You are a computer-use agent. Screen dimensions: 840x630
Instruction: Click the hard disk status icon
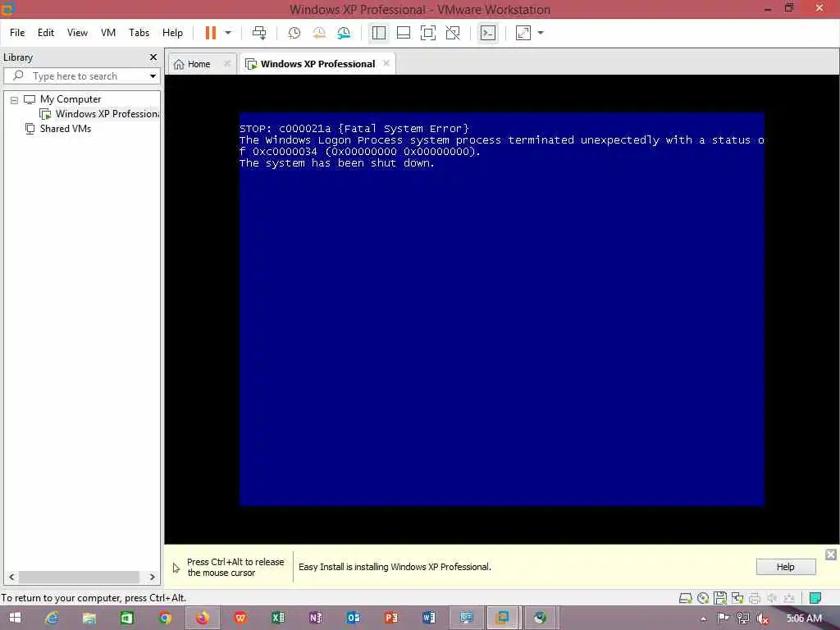tap(685, 598)
